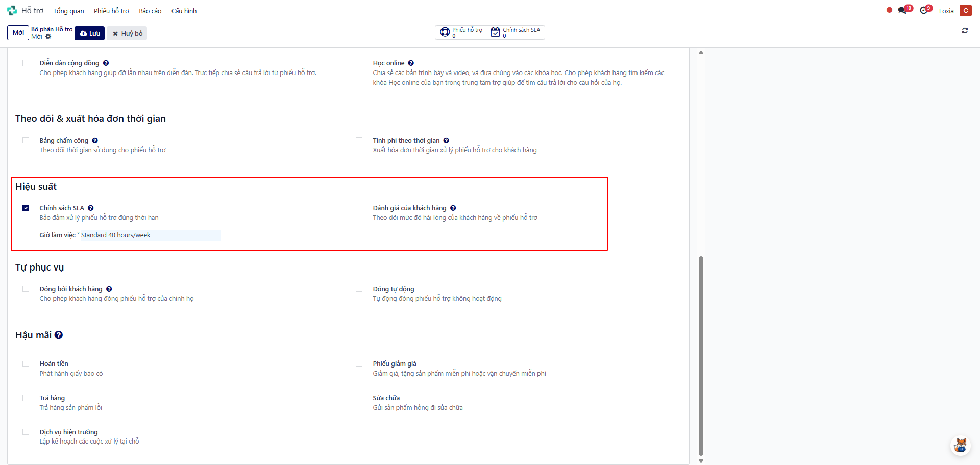The width and height of the screenshot is (980, 465).
Task: Click the refresh icon at top right
Action: click(x=965, y=31)
